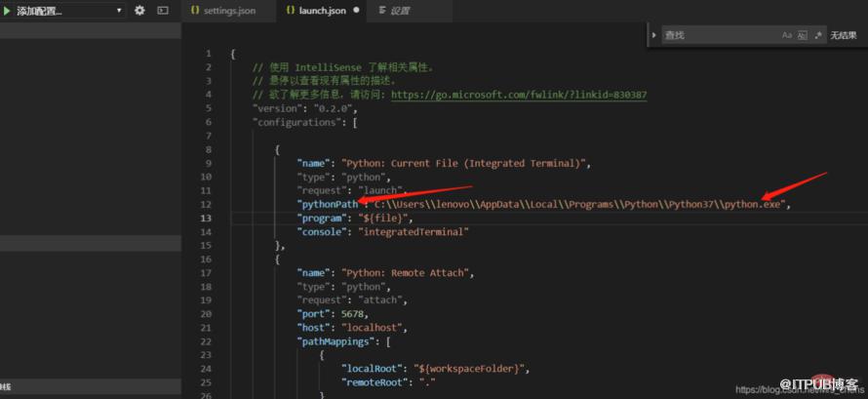This screenshot has height=399, width=868.
Task: Click the "integratedTerminal" console value
Action: [x=413, y=232]
